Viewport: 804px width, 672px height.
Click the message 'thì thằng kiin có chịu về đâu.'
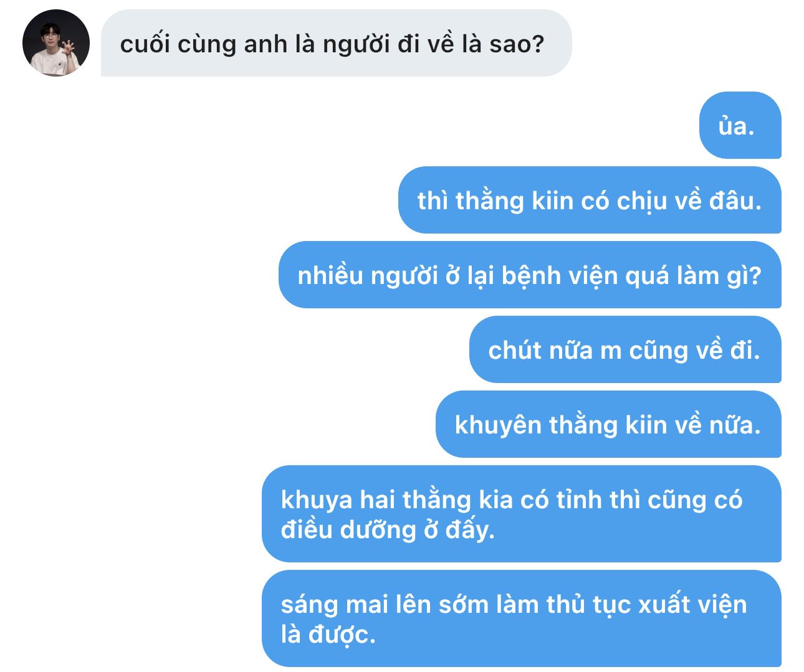[x=590, y=200]
